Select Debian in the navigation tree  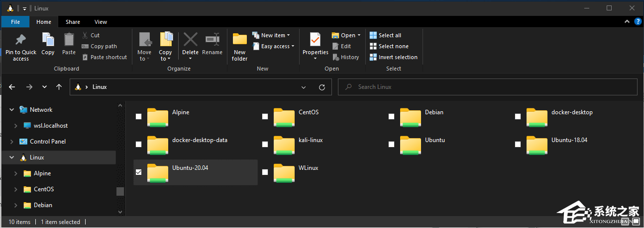(x=43, y=205)
